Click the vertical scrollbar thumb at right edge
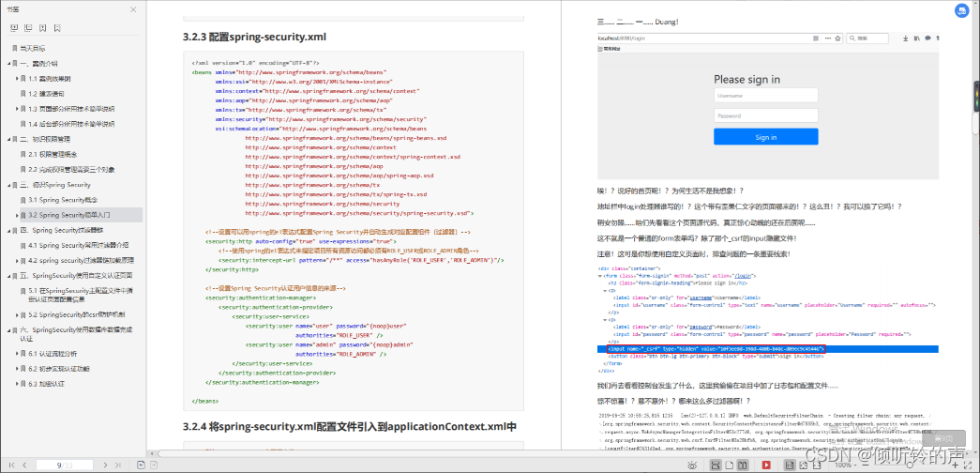 [x=976, y=123]
